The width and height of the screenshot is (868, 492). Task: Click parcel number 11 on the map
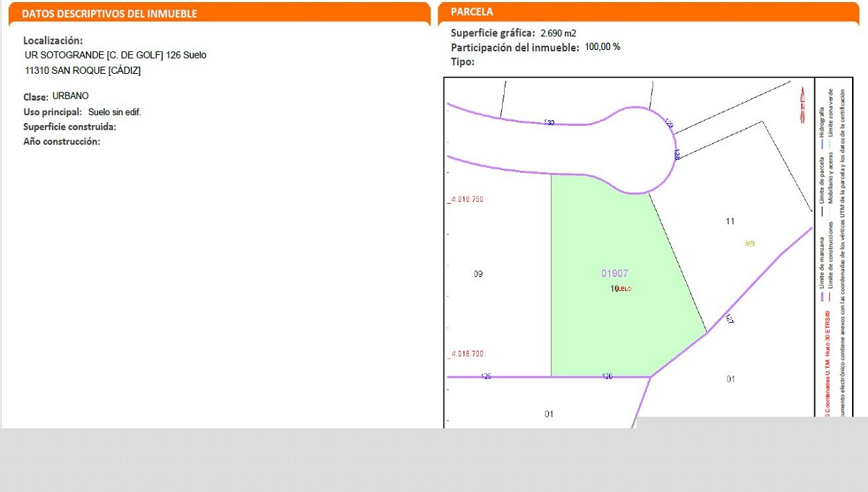pos(730,221)
